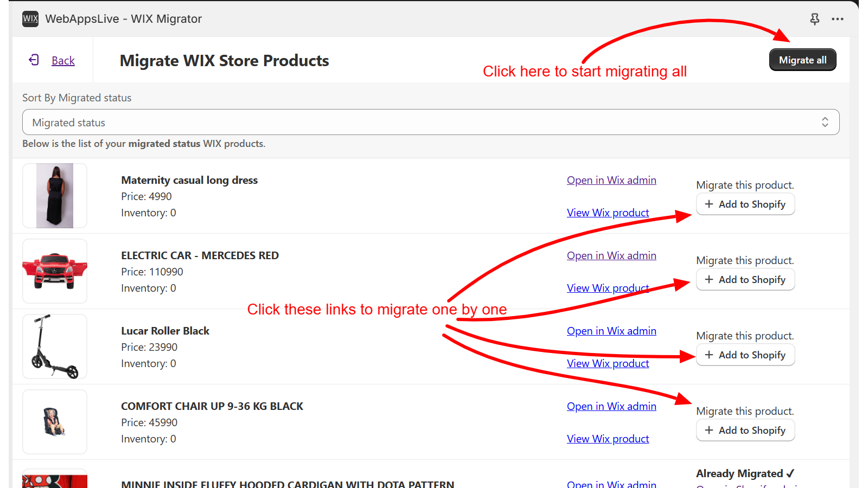The width and height of the screenshot is (868, 488).
Task: View Wix product for Comfort Chair
Action: pyautogui.click(x=608, y=439)
